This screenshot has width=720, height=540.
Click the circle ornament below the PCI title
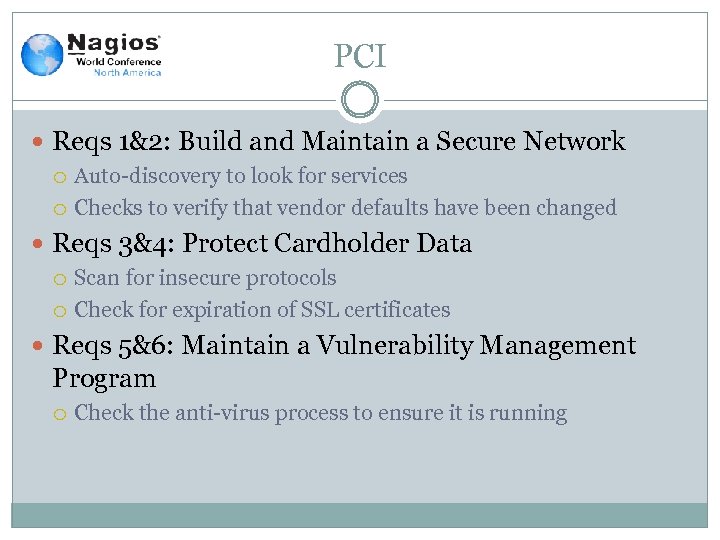[x=359, y=101]
